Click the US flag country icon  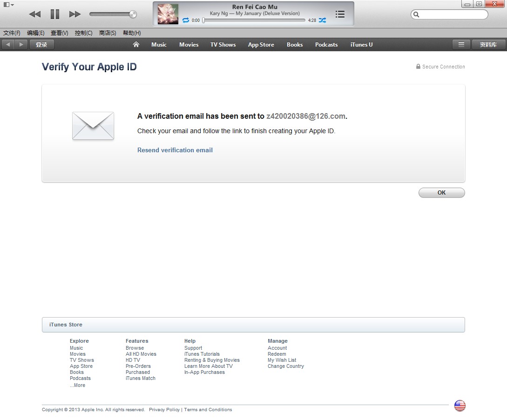[460, 406]
